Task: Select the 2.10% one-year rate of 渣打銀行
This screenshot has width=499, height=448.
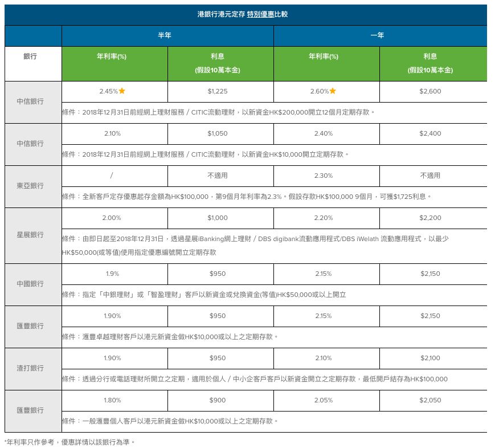Action: (x=326, y=359)
